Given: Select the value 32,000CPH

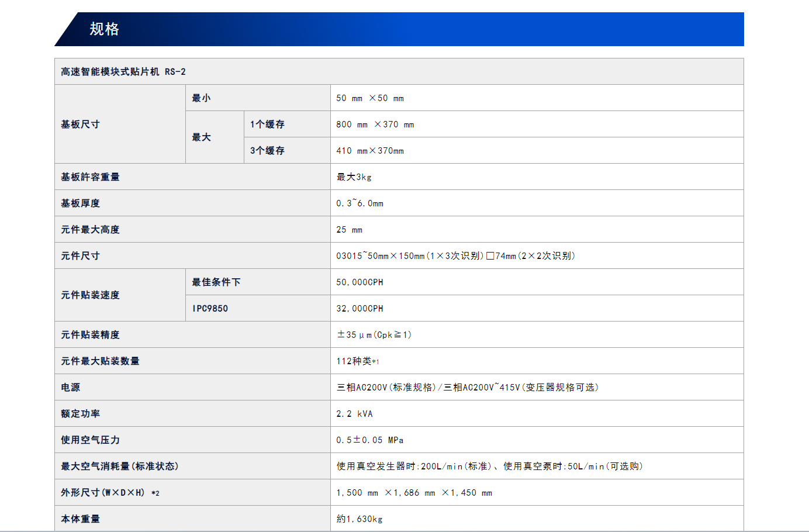Looking at the screenshot, I should [360, 309].
